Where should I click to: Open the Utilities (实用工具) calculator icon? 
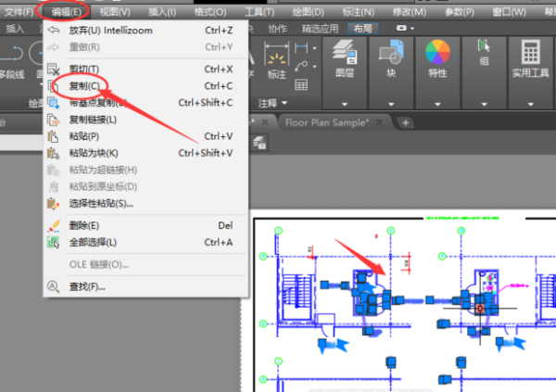coord(531,54)
